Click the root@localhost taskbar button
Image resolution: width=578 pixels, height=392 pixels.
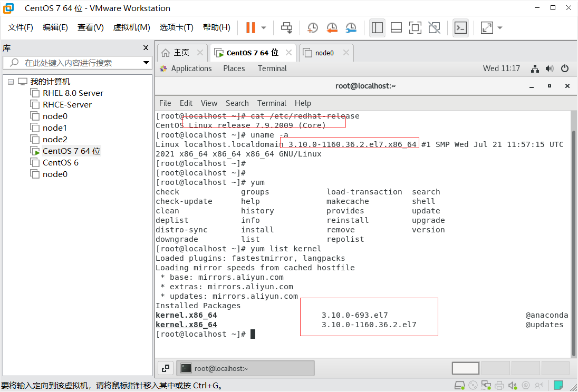(246, 368)
